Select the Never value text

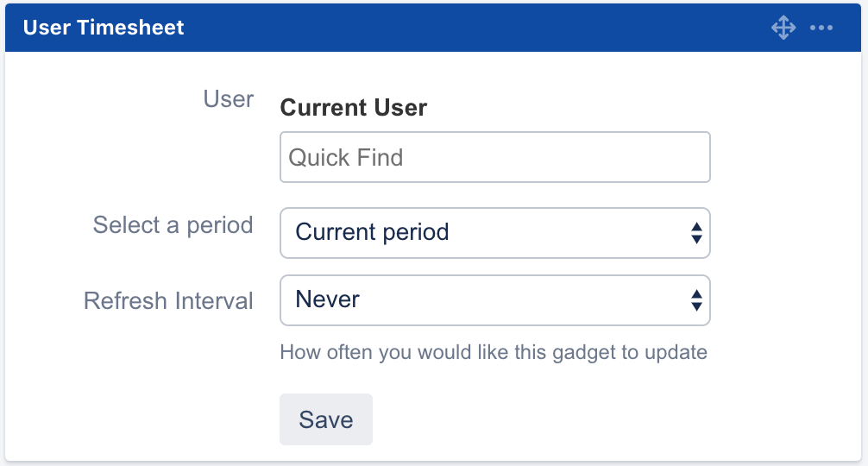point(328,299)
